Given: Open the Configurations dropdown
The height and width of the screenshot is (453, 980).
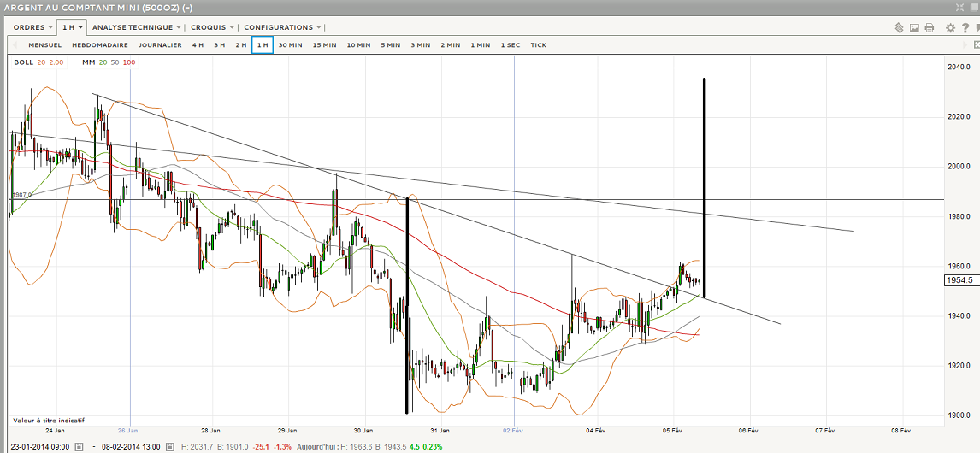Looking at the screenshot, I should point(282,27).
